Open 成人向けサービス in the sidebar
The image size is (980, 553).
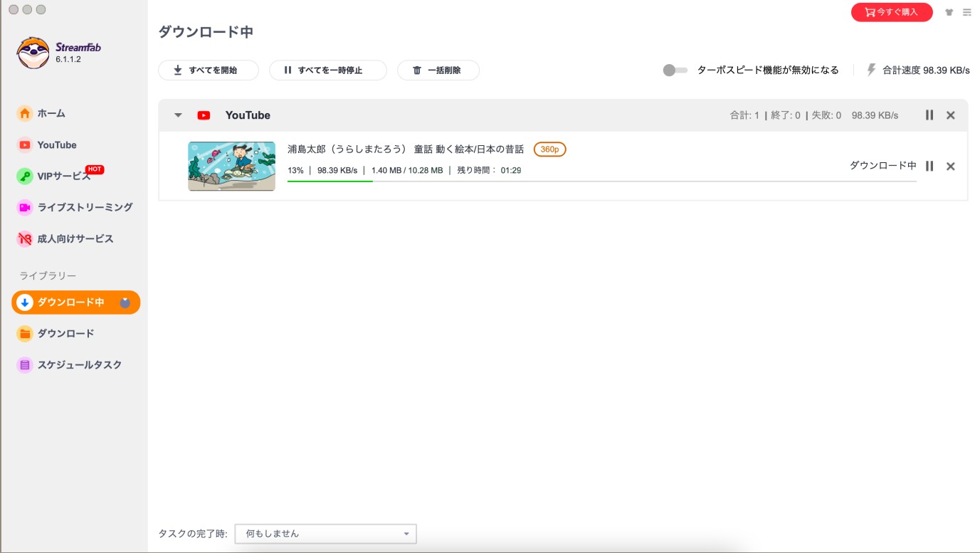(75, 238)
